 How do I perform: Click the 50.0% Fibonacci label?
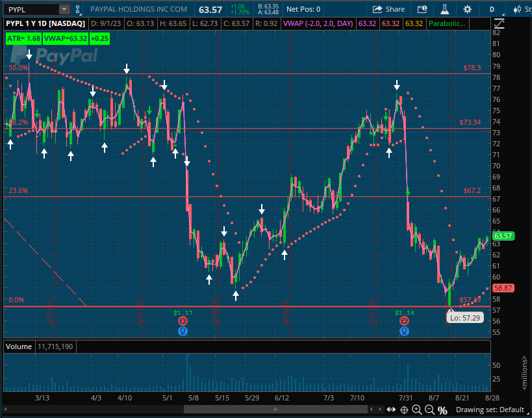[18, 68]
